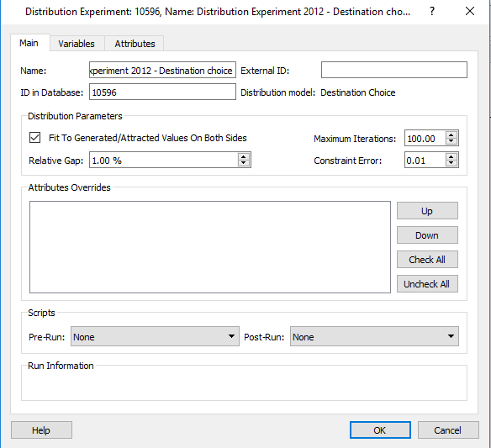Screen dimensions: 491x448
Task: Close the Distribution Experiment dialog
Action: 470,11
